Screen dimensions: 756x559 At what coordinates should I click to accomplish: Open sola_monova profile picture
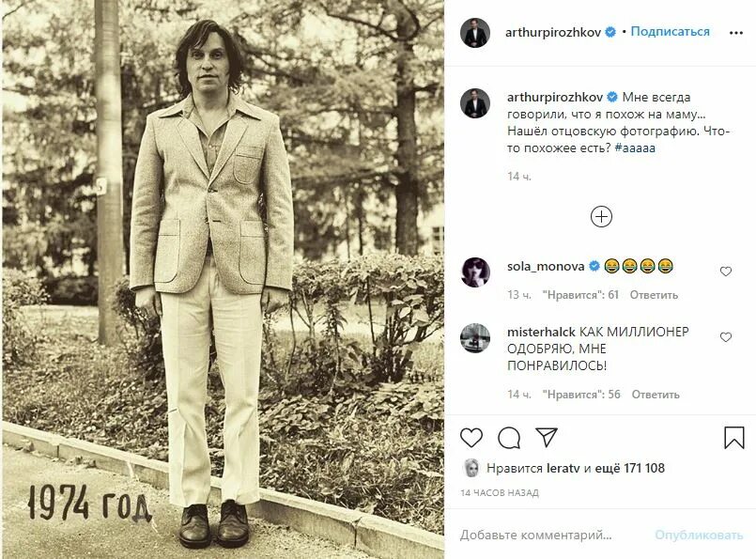pos(475,272)
